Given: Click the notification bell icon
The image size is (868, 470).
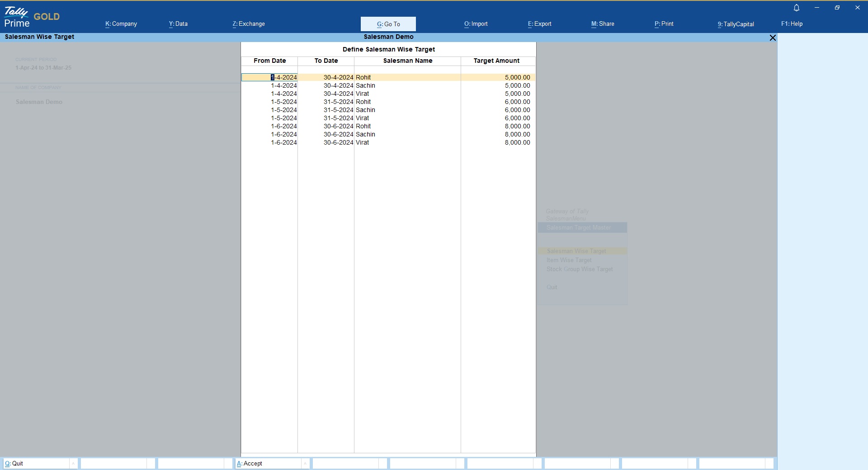Looking at the screenshot, I should 797,8.
